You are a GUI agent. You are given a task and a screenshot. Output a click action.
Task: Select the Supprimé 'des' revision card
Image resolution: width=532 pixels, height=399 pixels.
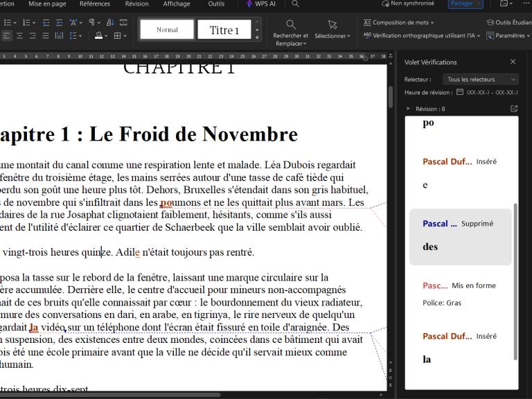[461, 237]
